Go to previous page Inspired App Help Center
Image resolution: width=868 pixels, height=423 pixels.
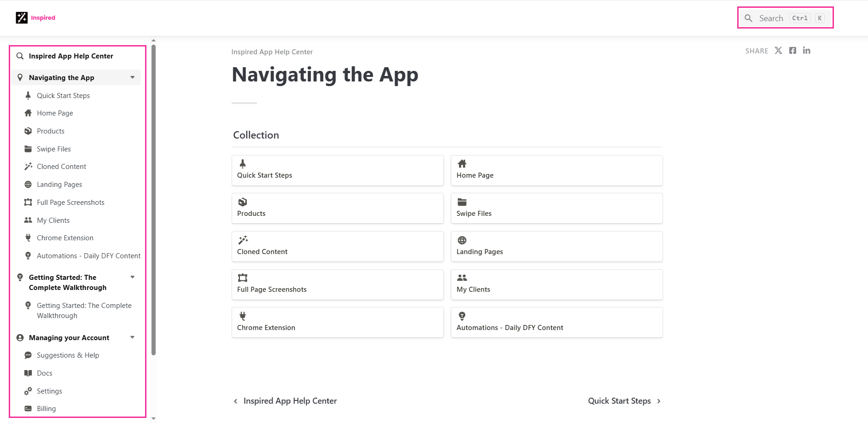click(285, 401)
